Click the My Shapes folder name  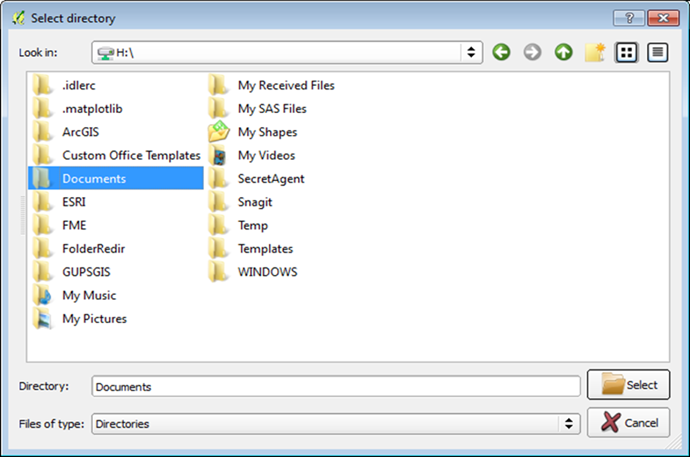268,132
